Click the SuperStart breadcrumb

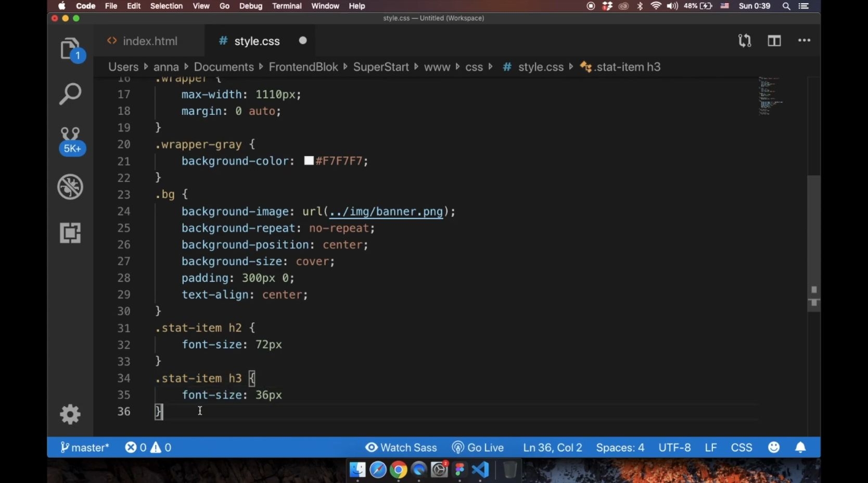click(381, 67)
